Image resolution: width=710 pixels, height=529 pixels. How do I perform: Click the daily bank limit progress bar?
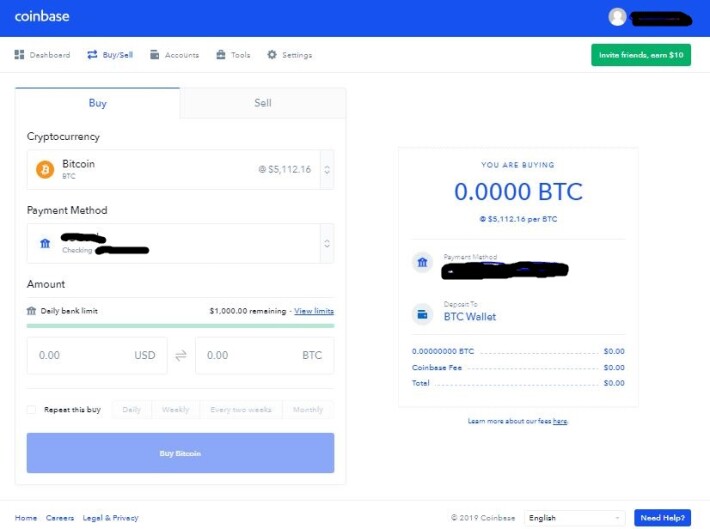[180, 326]
